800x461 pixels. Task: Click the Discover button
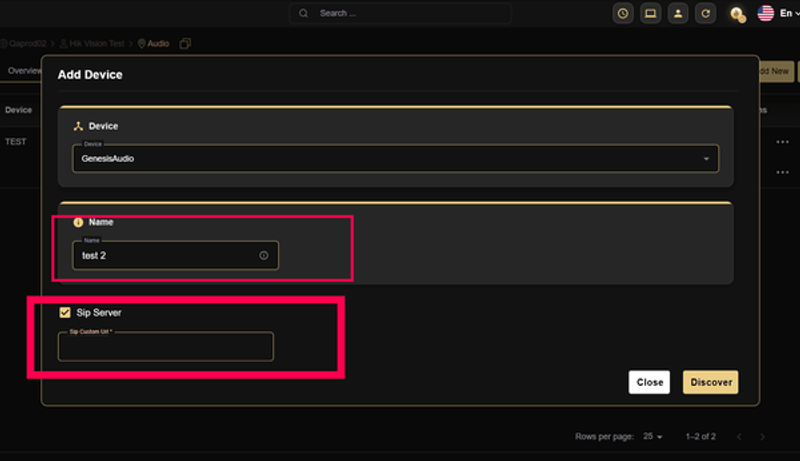(x=711, y=382)
